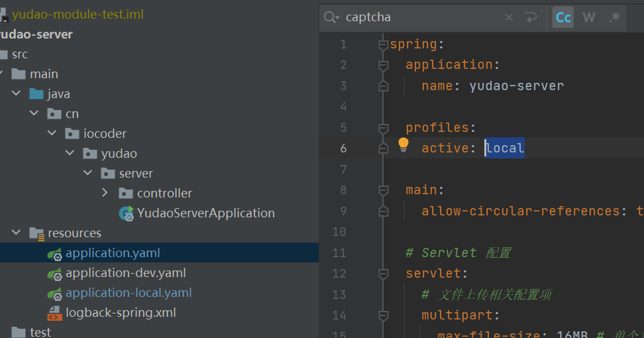The width and height of the screenshot is (644, 338).
Task: Fold the spring YAML block at line 1
Action: pos(382,44)
